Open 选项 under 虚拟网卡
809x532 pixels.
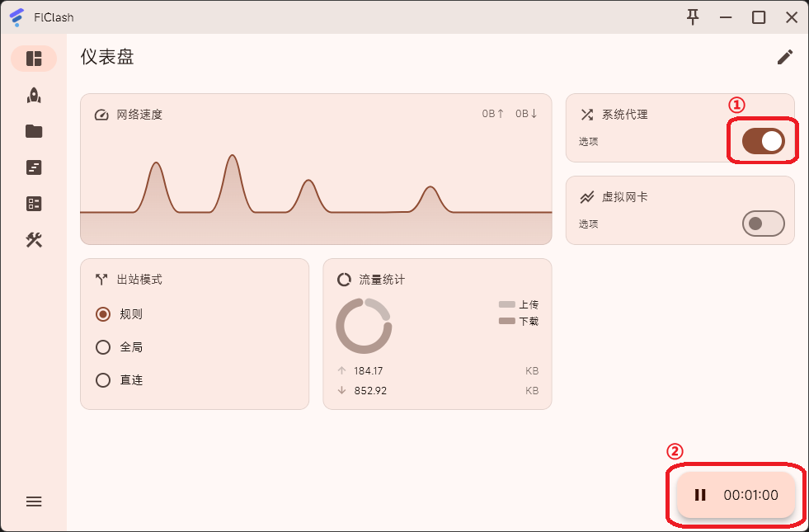coord(587,224)
